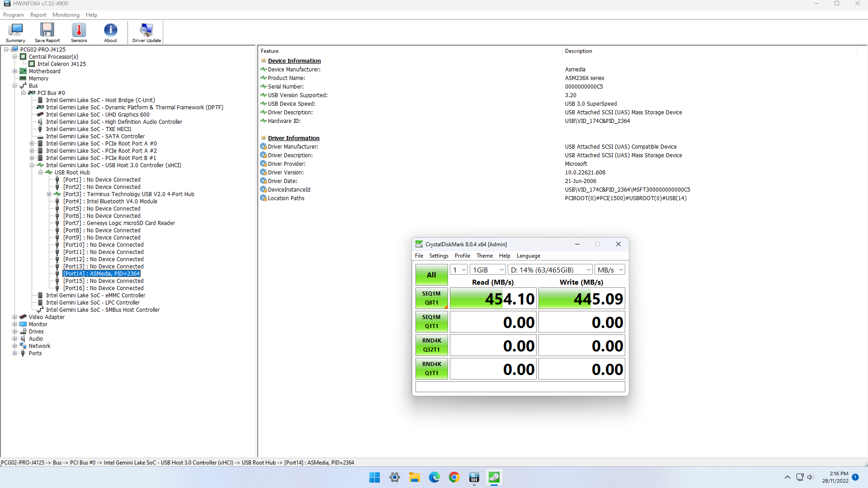This screenshot has height=488, width=868.
Task: Run the RND4K Q32T1 test
Action: [x=431, y=345]
